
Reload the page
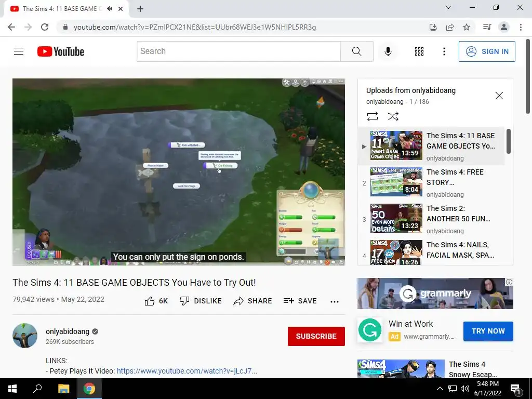click(45, 27)
